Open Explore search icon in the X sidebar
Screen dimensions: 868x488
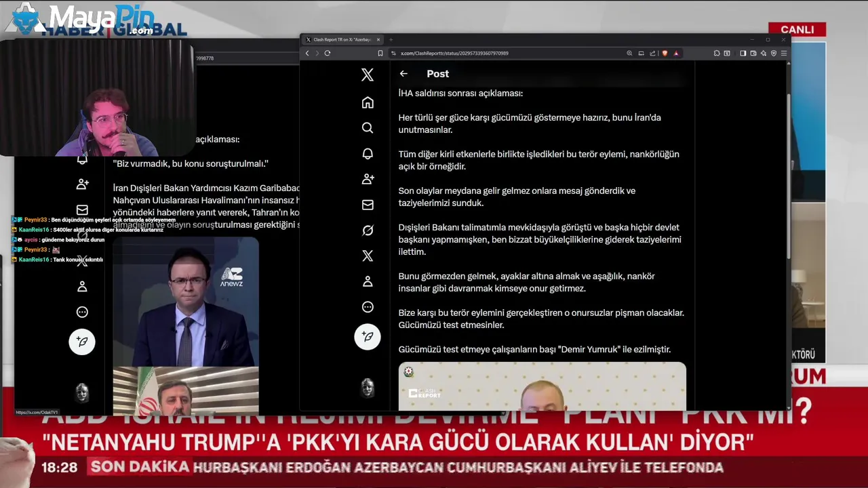pyautogui.click(x=368, y=127)
